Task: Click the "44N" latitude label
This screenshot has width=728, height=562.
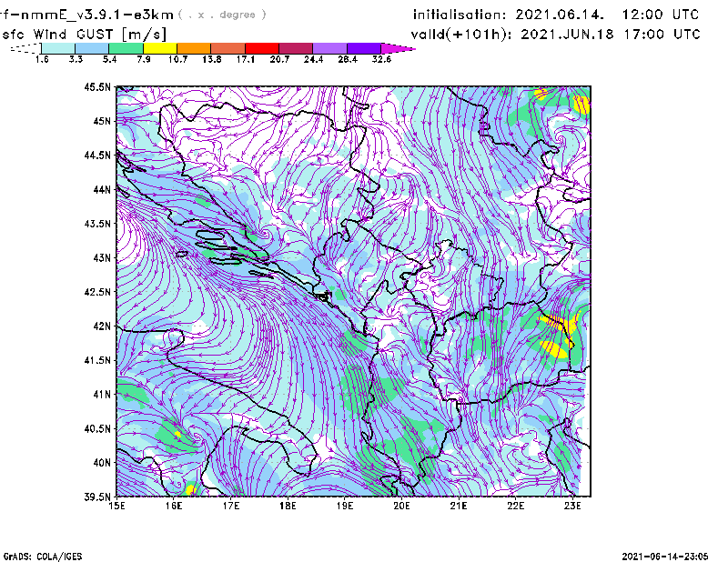Action: click(x=102, y=189)
